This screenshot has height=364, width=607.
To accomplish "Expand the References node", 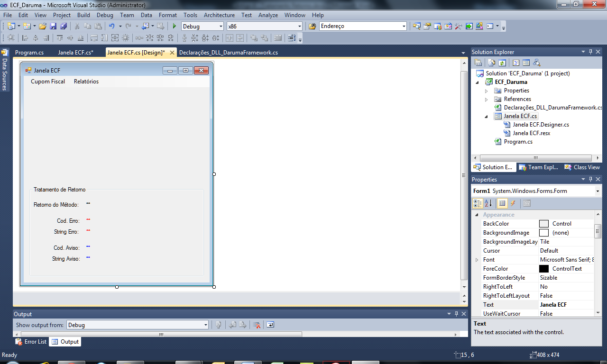I will (486, 99).
